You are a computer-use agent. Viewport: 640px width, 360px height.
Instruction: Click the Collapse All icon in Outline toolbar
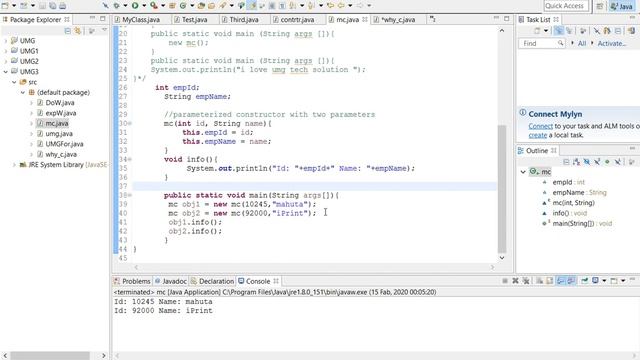(x=566, y=162)
